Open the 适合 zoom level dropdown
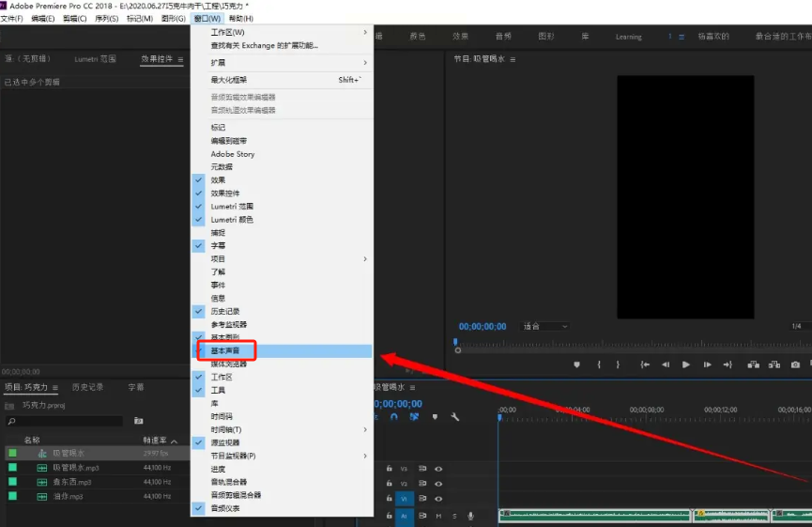The image size is (812, 527). [544, 327]
